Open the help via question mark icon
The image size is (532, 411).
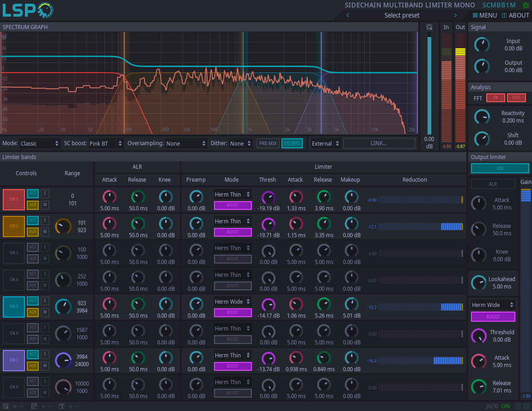pos(518,406)
